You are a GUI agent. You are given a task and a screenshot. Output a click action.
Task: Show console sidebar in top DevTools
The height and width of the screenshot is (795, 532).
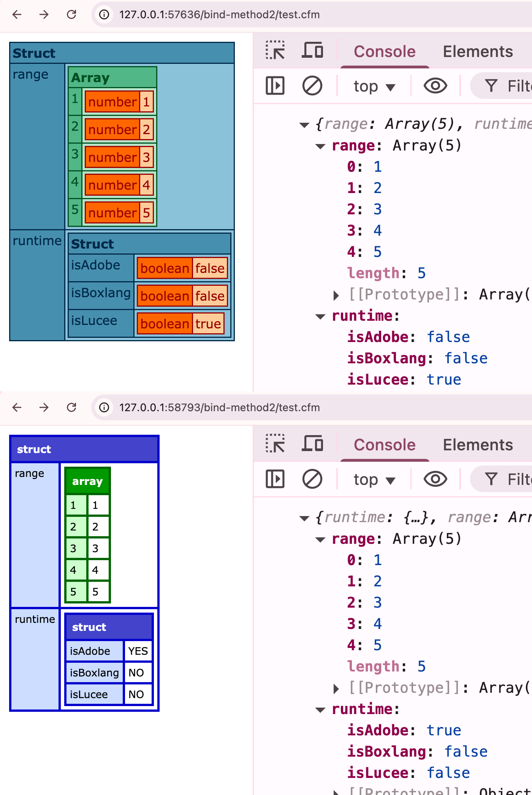tap(275, 86)
